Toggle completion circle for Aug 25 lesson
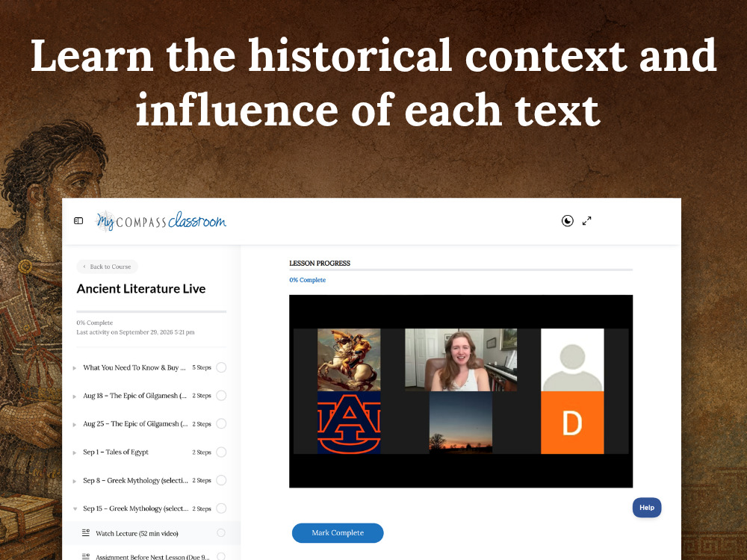This screenshot has height=560, width=747. coord(221,424)
